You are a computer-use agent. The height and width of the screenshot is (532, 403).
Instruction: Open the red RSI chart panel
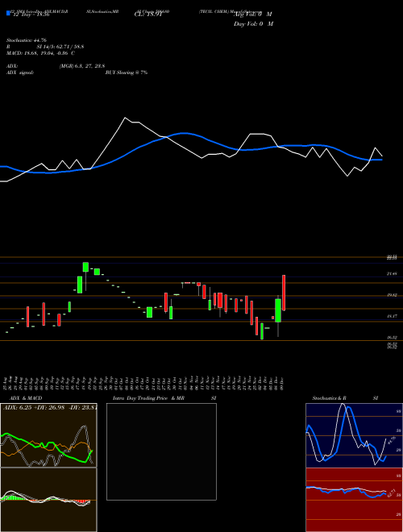pos(354,500)
